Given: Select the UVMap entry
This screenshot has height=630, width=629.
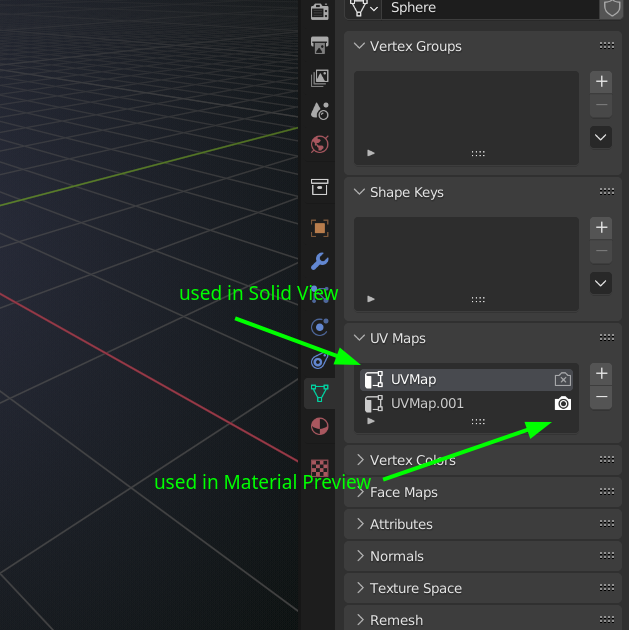Looking at the screenshot, I should coord(466,380).
